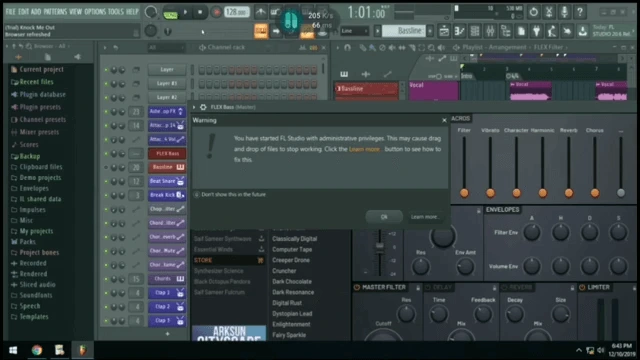The width and height of the screenshot is (640, 360).
Task: Toggle the DELAY power button
Action: click(x=427, y=287)
